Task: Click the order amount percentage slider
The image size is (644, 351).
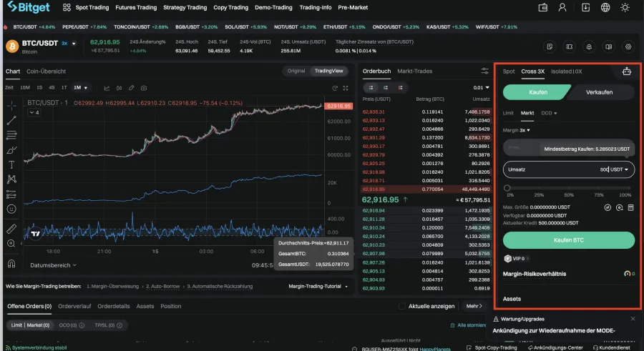Action: pyautogui.click(x=569, y=187)
